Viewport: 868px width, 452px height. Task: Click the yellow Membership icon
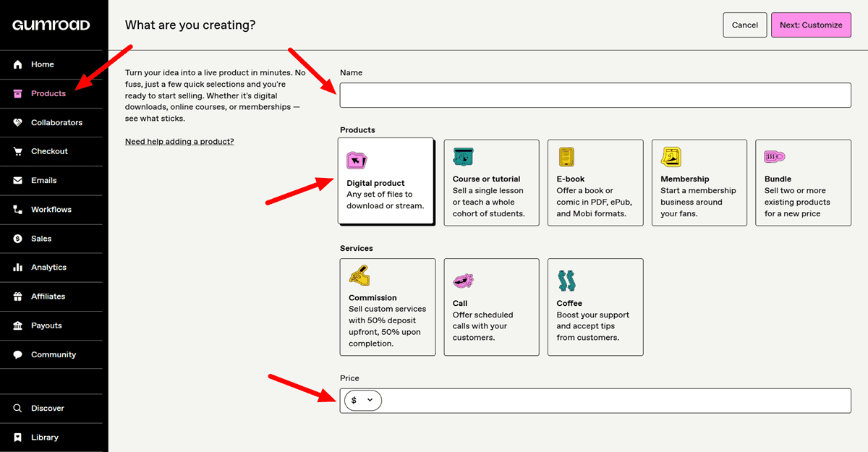pos(671,156)
